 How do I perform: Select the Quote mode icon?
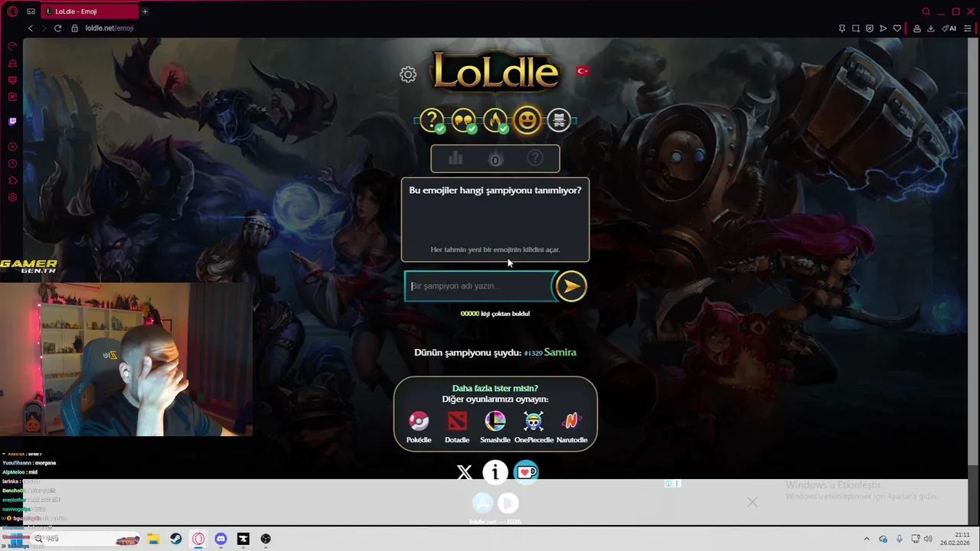464,120
